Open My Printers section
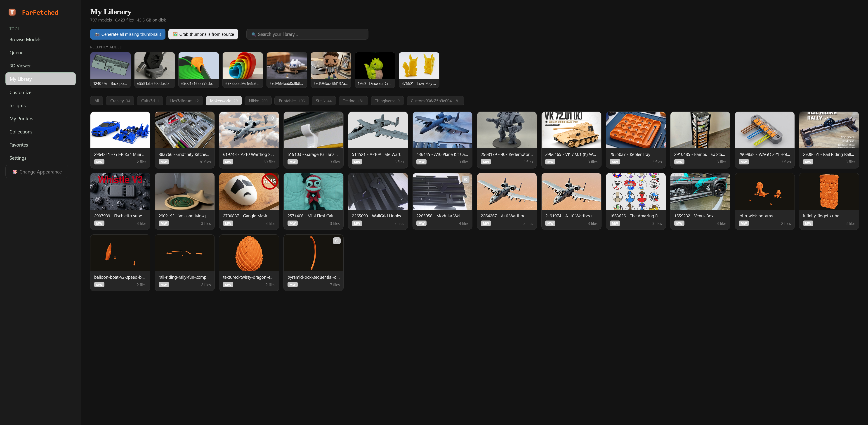The height and width of the screenshot is (425, 868). (40, 119)
